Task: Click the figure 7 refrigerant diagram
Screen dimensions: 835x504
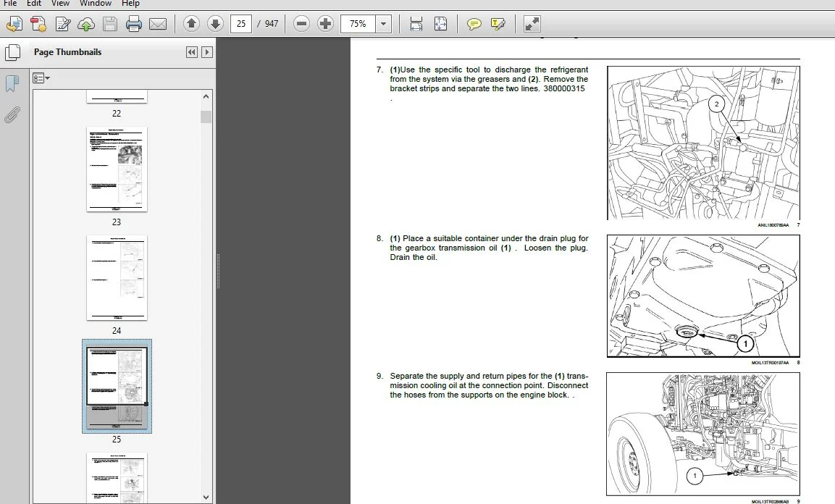Action: (703, 143)
